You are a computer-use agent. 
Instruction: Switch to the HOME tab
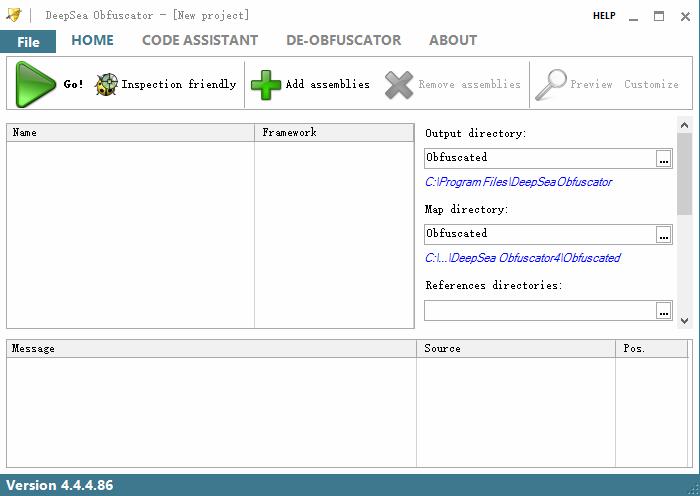tap(92, 40)
